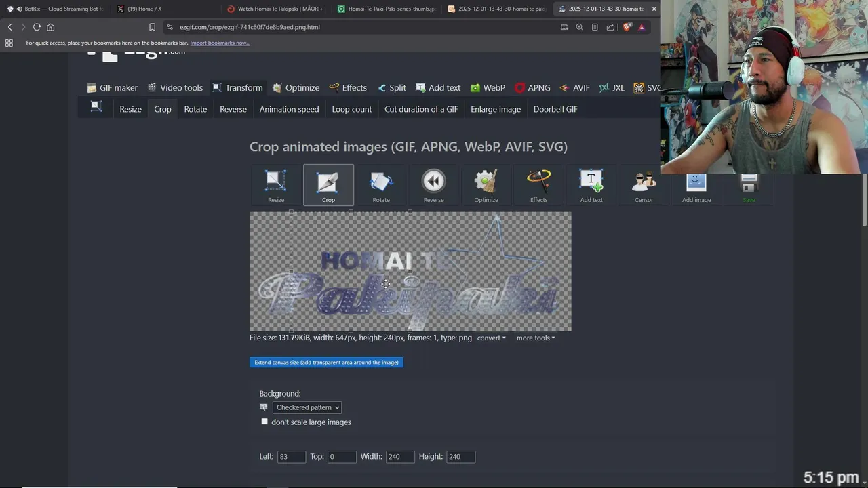Open Add text in the top nav
The width and height of the screenshot is (868, 488).
[x=438, y=87]
